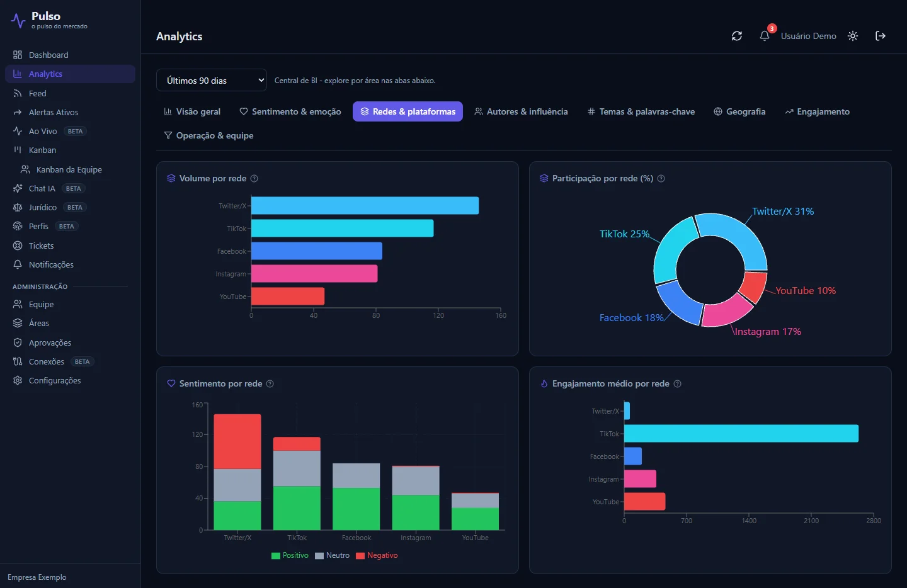This screenshot has height=588, width=907.
Task: Click the refresh data icon
Action: 737,36
